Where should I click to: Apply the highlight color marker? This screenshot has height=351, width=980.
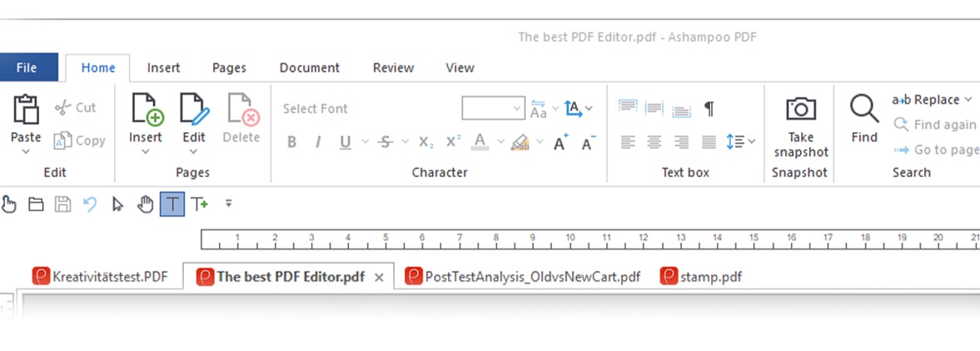click(520, 143)
